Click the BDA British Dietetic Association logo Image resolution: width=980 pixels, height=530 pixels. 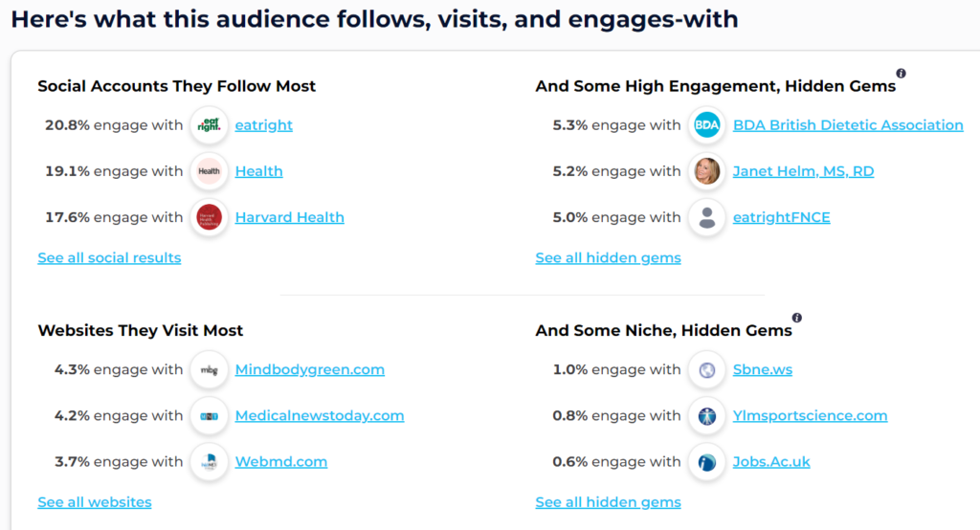pos(707,125)
